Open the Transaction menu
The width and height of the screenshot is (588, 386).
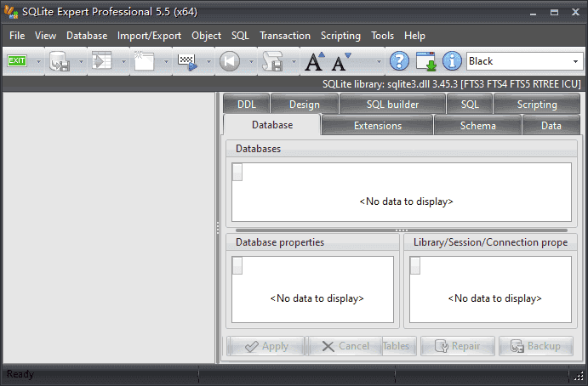[x=285, y=36]
